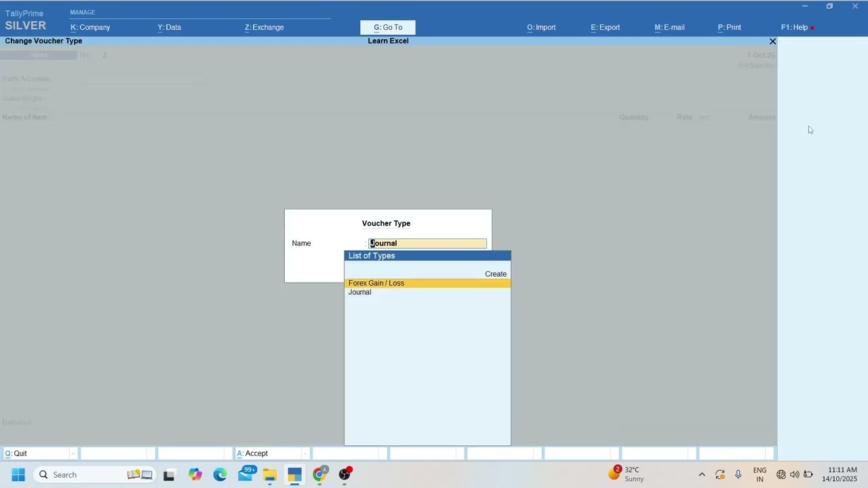The height and width of the screenshot is (488, 868).
Task: Show hidden system tray icons
Action: [702, 474]
